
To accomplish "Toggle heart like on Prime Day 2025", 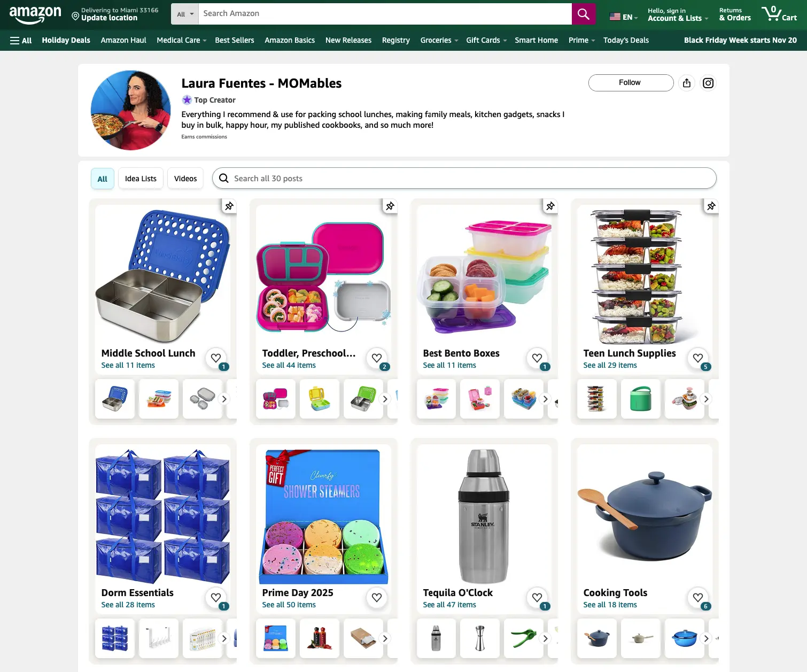I will (377, 598).
